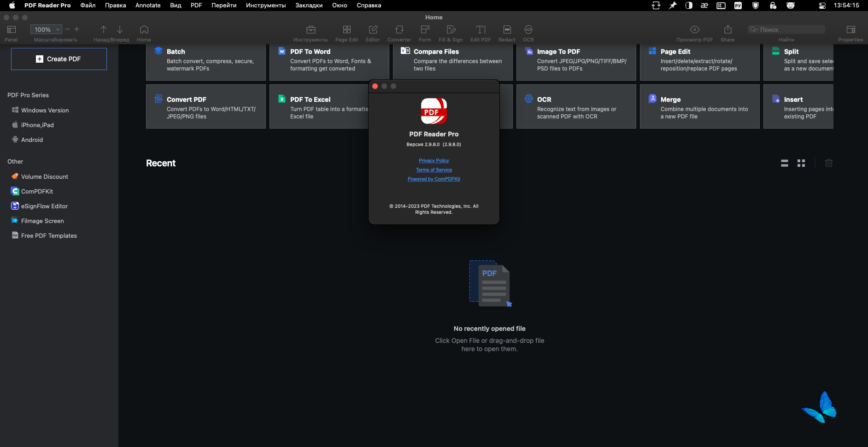
Task: Open the Merge tool card
Action: (700, 106)
